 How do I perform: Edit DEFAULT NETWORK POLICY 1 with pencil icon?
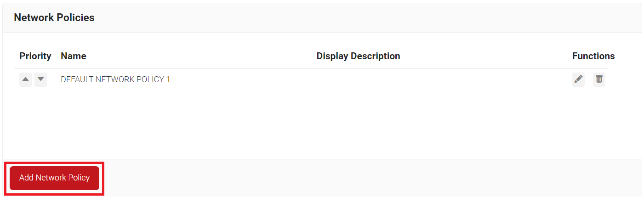pos(578,79)
